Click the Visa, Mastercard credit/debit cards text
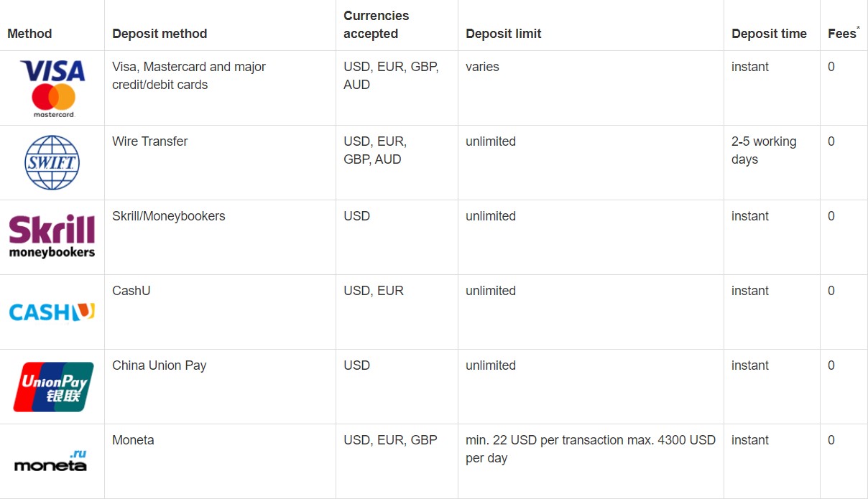 (189, 75)
